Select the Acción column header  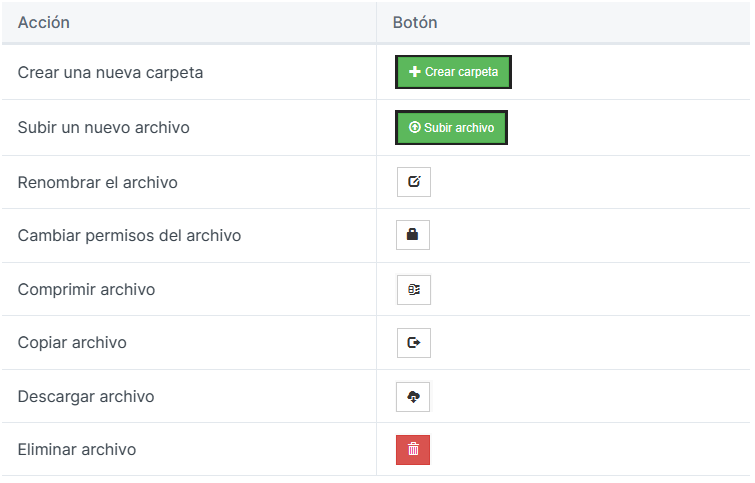pos(44,23)
